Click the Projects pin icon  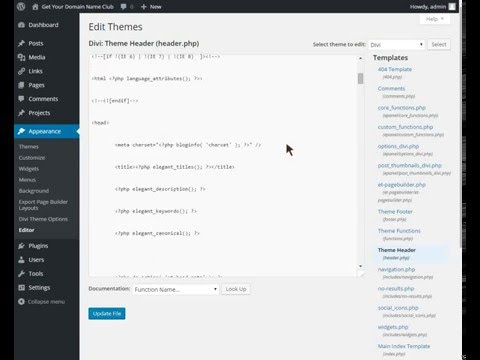21,113
